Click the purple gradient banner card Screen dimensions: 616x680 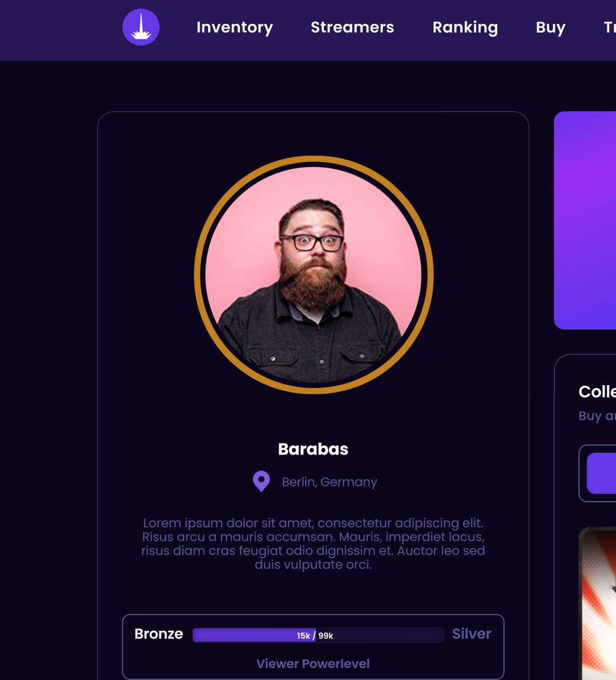(x=585, y=220)
